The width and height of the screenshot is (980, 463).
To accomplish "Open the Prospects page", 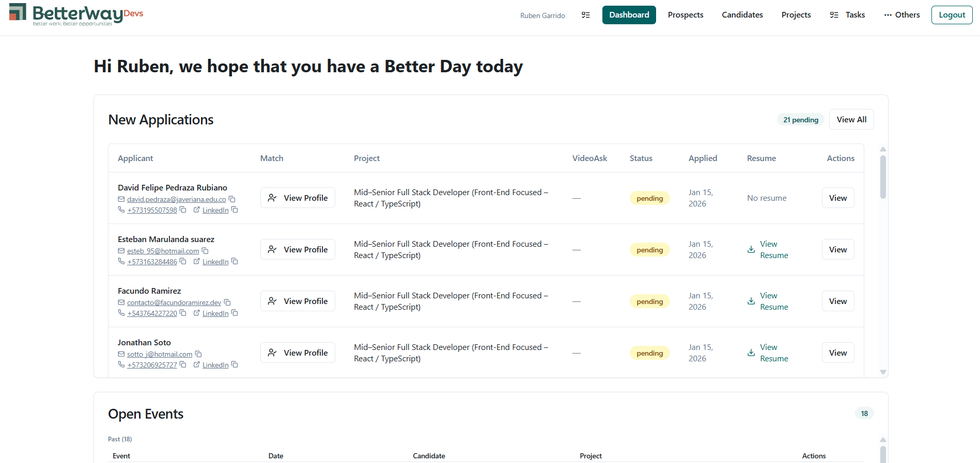I will [x=685, y=15].
